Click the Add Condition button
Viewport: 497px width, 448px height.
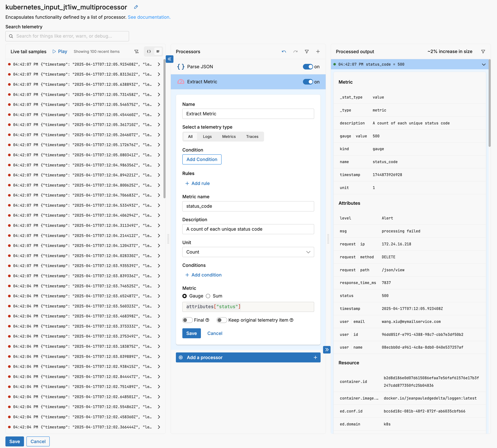point(202,159)
